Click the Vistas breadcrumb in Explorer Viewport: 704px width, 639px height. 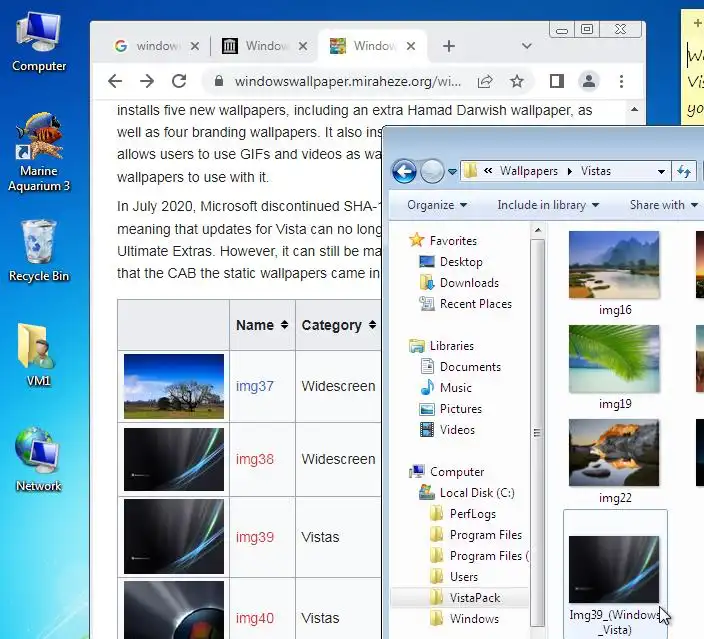[x=596, y=171]
